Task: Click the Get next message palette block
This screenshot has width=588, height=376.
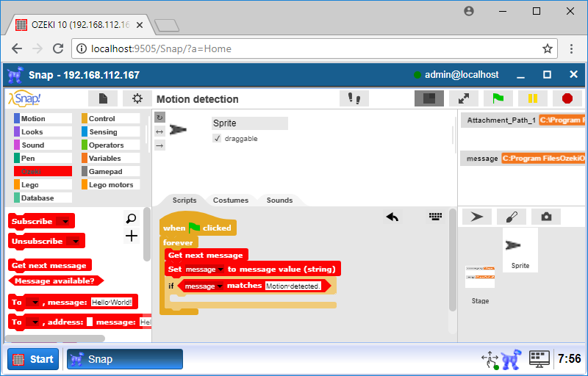Action: [x=49, y=266]
